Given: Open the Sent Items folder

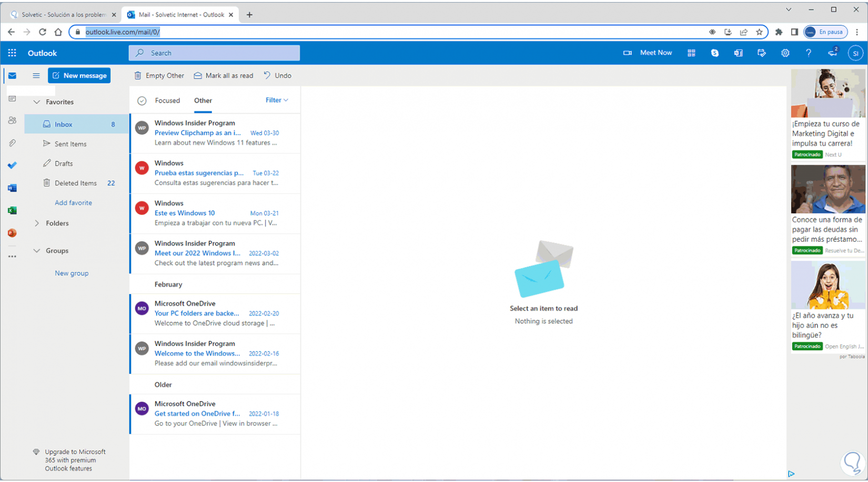Looking at the screenshot, I should pyautogui.click(x=77, y=144).
